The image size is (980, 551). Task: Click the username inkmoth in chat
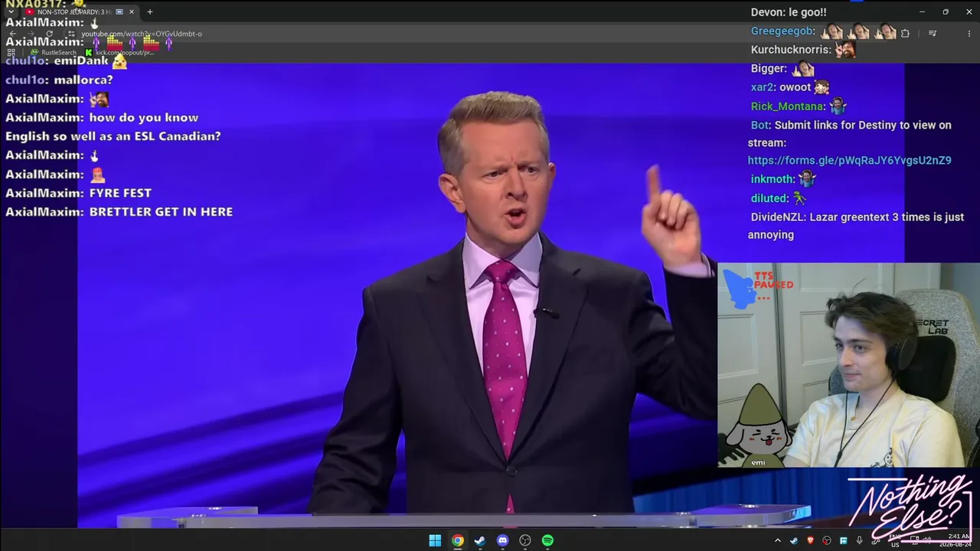(x=773, y=179)
